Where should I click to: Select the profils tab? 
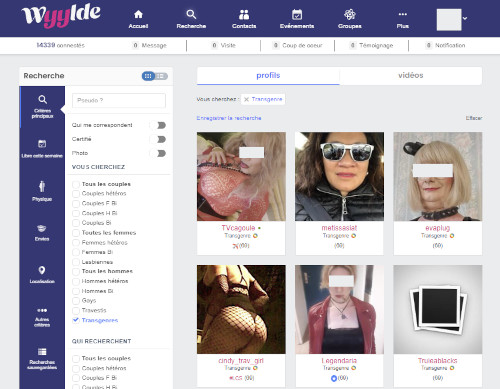268,76
